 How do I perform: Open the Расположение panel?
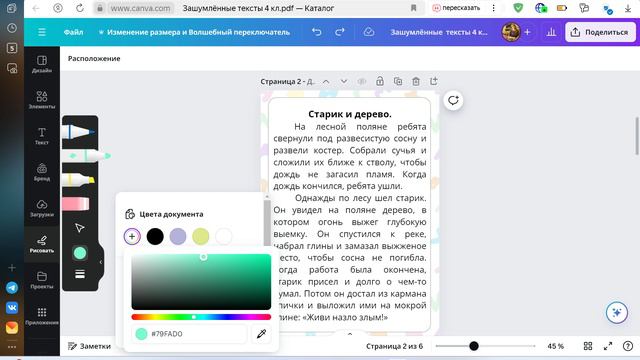[94, 58]
